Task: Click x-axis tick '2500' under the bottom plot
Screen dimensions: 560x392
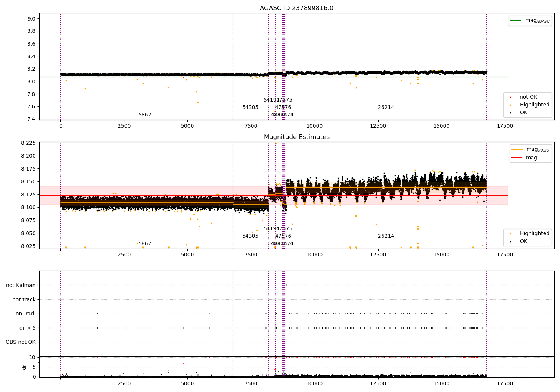Action: [x=124, y=383]
